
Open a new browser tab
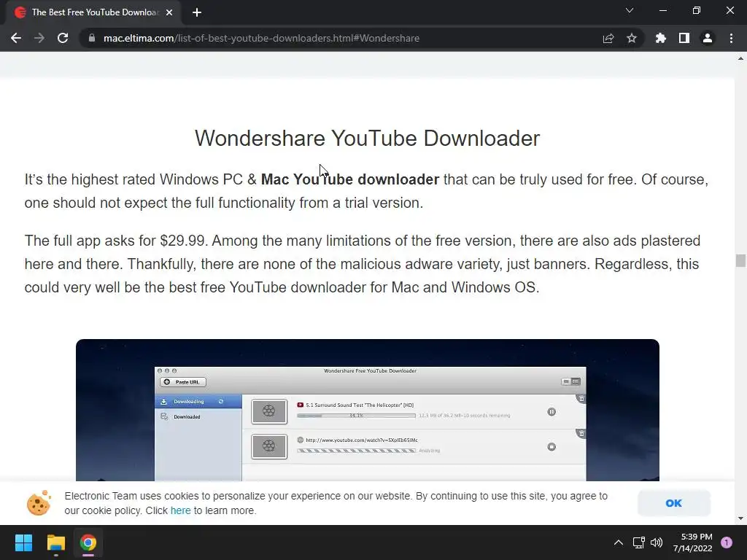click(x=197, y=12)
